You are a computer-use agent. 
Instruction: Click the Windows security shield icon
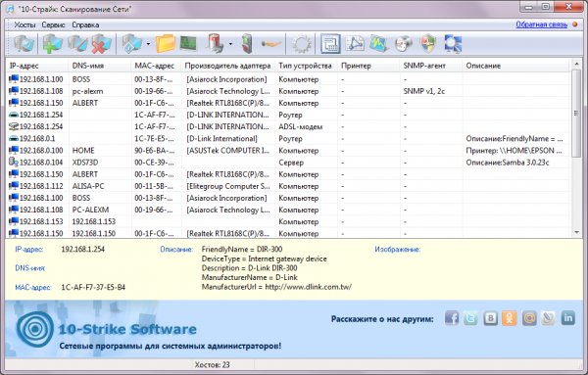(x=428, y=44)
